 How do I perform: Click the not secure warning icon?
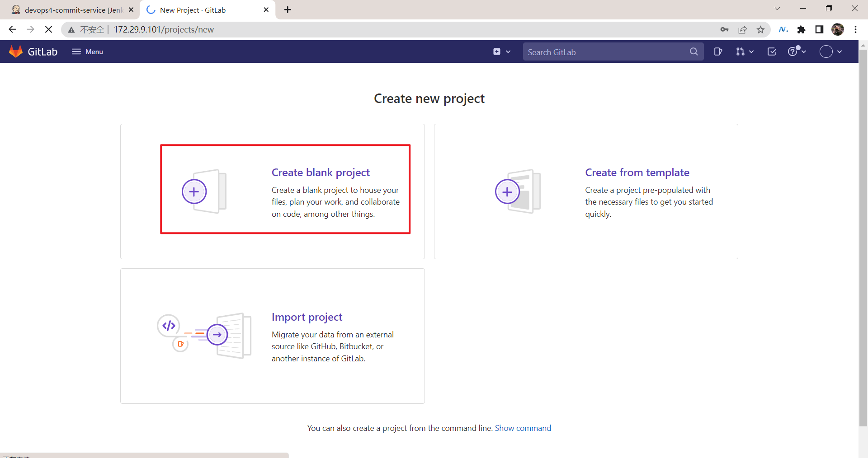pos(71,30)
